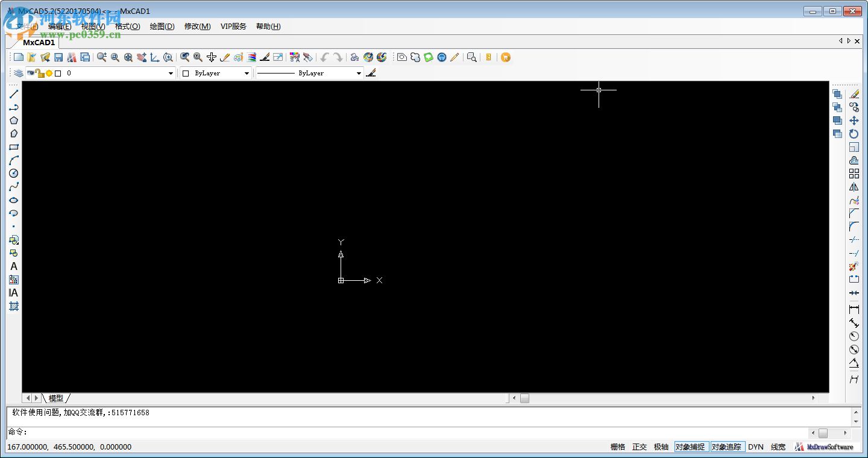Open the ByLayer color dropdown
This screenshot has height=458, width=868.
pos(247,73)
